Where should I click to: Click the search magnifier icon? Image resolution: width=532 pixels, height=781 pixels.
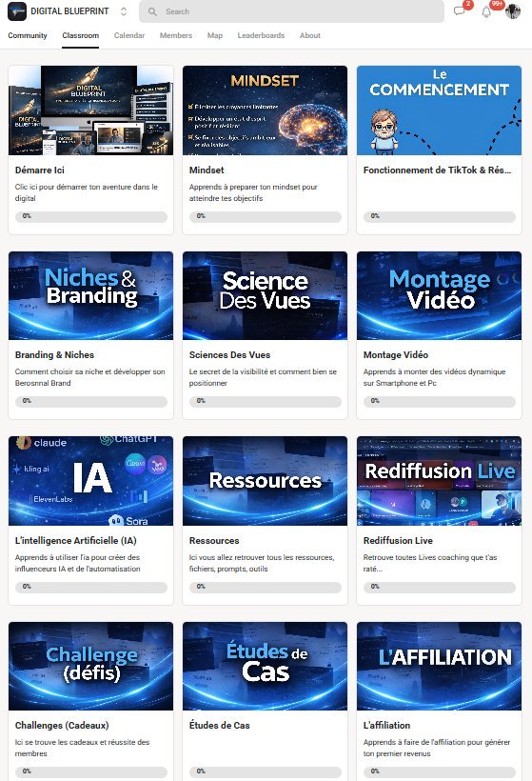[x=153, y=11]
